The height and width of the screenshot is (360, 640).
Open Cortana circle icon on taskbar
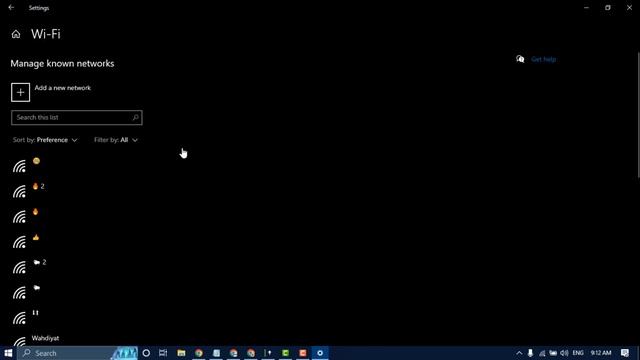coord(146,353)
